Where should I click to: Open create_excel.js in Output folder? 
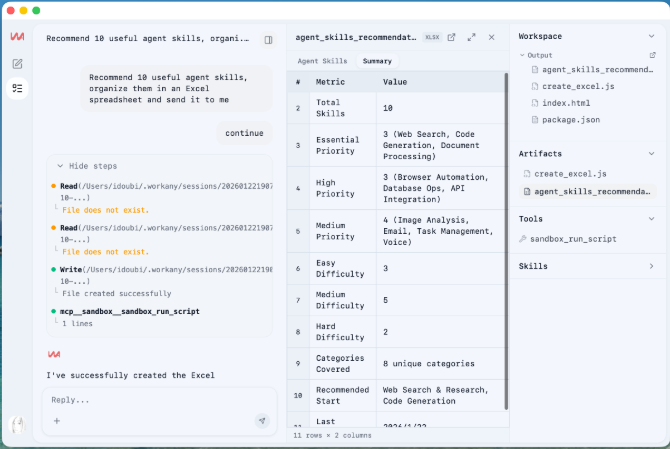(573, 86)
